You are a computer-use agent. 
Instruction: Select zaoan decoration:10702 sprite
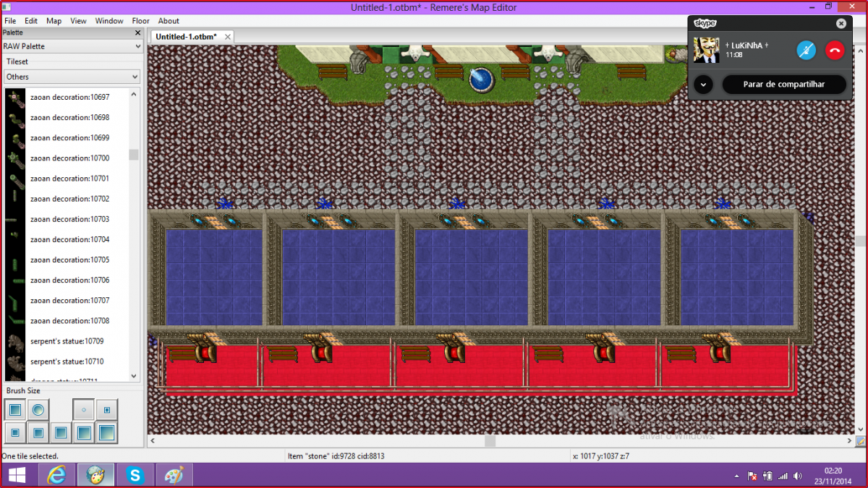tap(67, 198)
